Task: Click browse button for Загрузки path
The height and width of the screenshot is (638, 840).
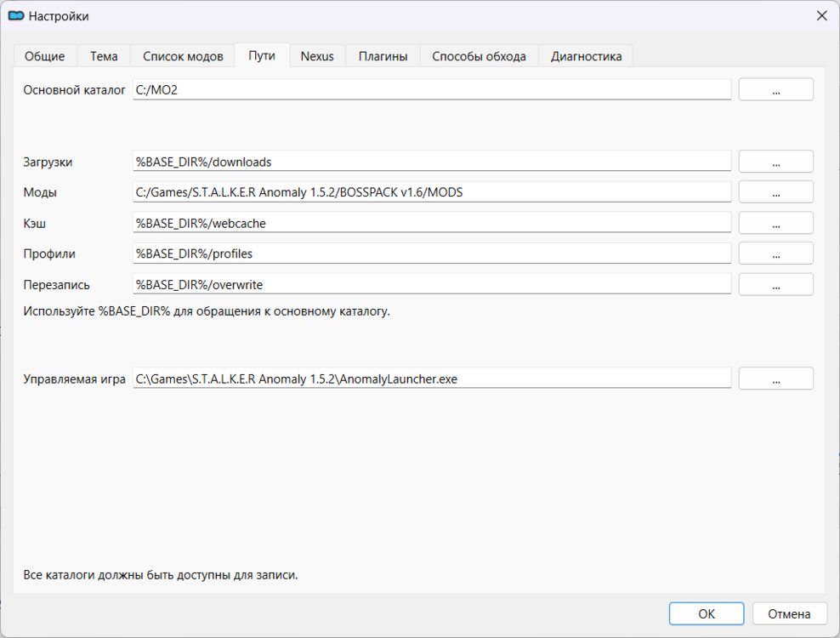Action: pyautogui.click(x=775, y=162)
